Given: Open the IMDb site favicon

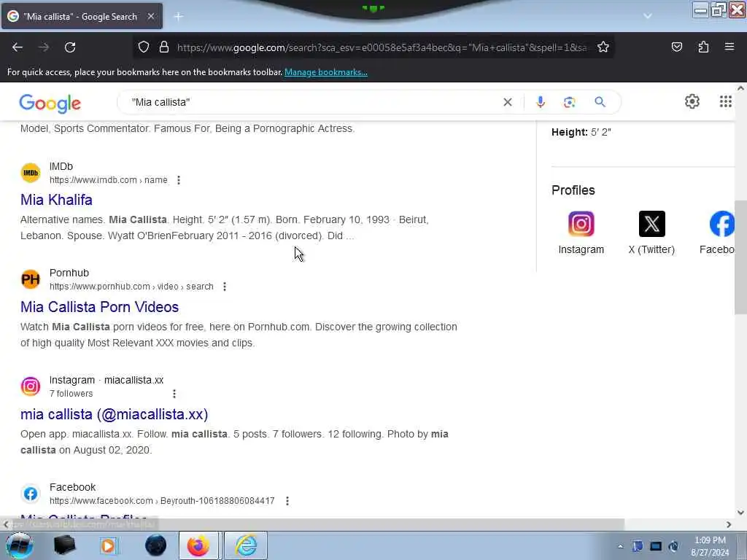Looking at the screenshot, I should tap(31, 173).
